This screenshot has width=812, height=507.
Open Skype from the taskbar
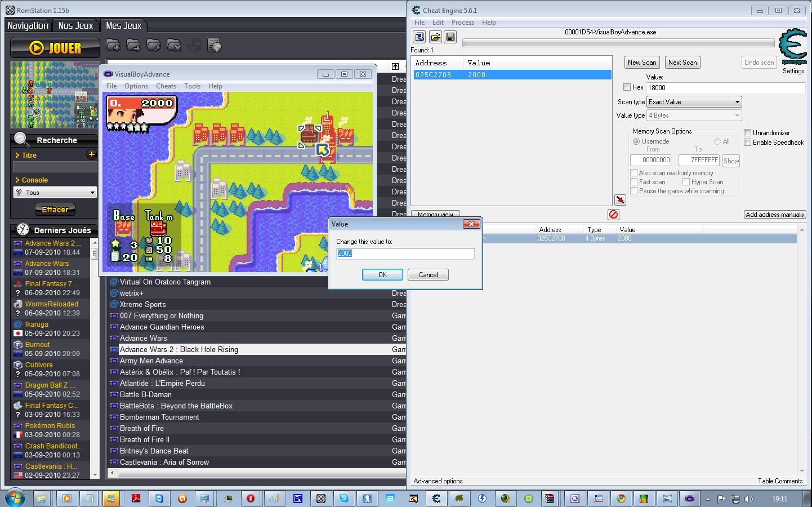pyautogui.click(x=343, y=499)
